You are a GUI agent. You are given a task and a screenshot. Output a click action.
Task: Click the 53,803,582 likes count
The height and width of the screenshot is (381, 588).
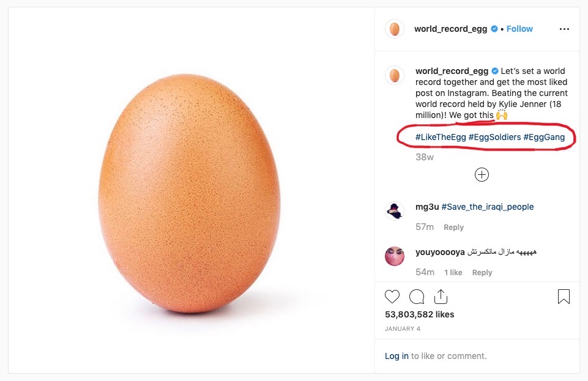[x=419, y=314]
